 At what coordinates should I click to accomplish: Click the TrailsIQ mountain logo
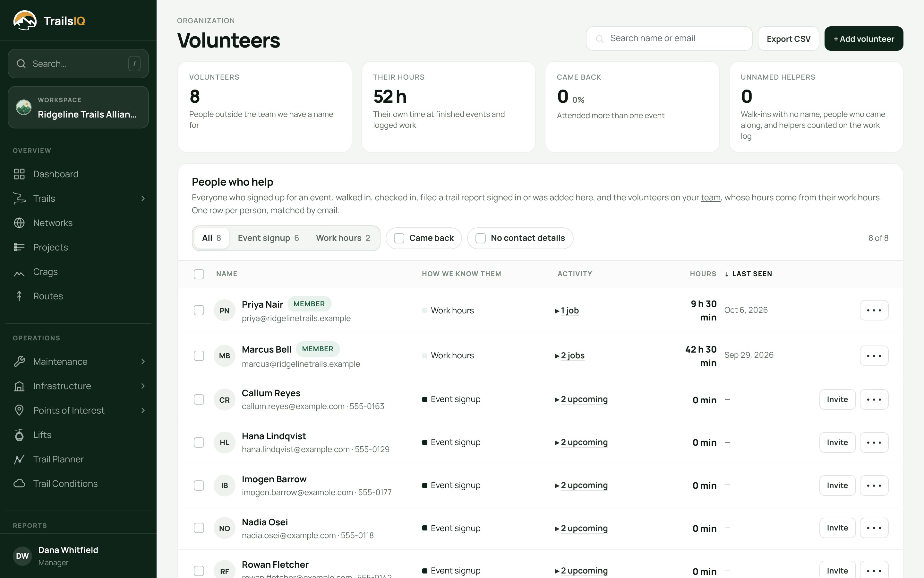tap(25, 20)
